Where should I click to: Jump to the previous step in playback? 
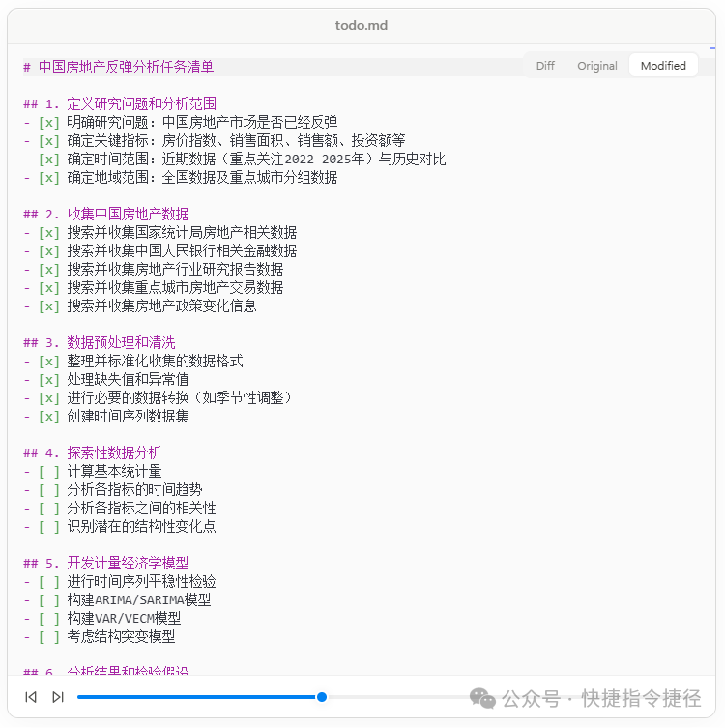(x=31, y=697)
